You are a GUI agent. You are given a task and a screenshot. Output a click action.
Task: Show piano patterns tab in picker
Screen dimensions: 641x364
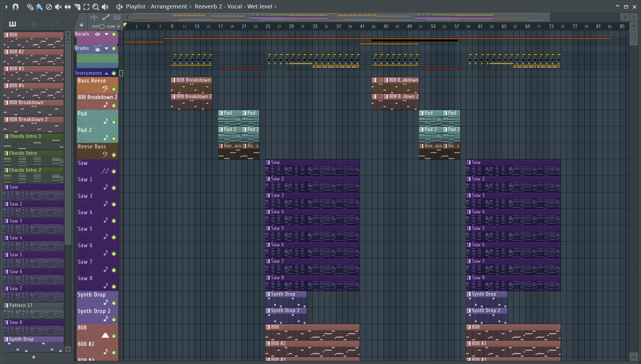tap(12, 24)
